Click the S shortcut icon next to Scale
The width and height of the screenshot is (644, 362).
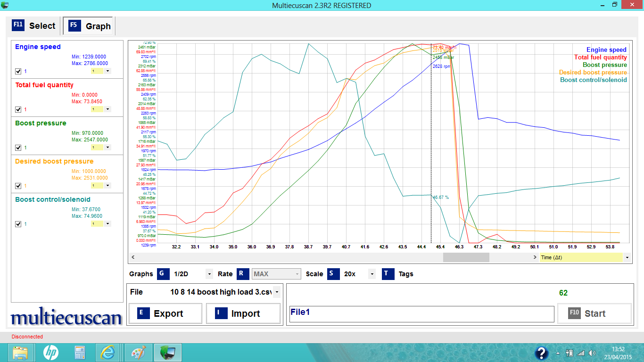tap(333, 273)
